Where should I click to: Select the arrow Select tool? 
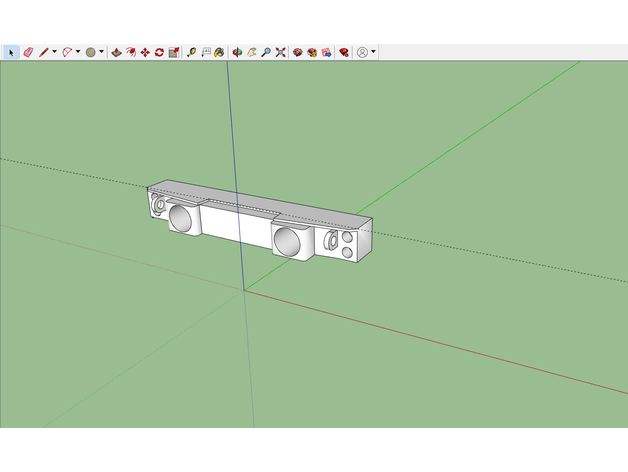11,52
